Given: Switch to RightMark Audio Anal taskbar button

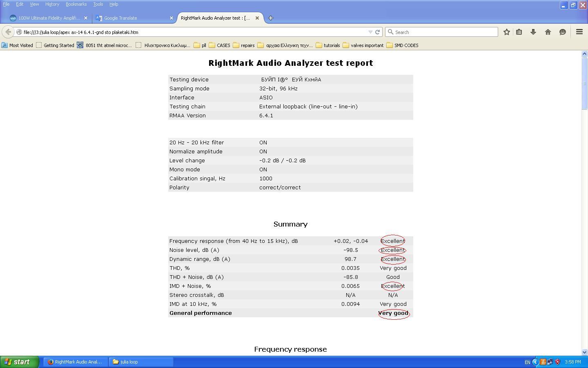Looking at the screenshot, I should (75, 362).
